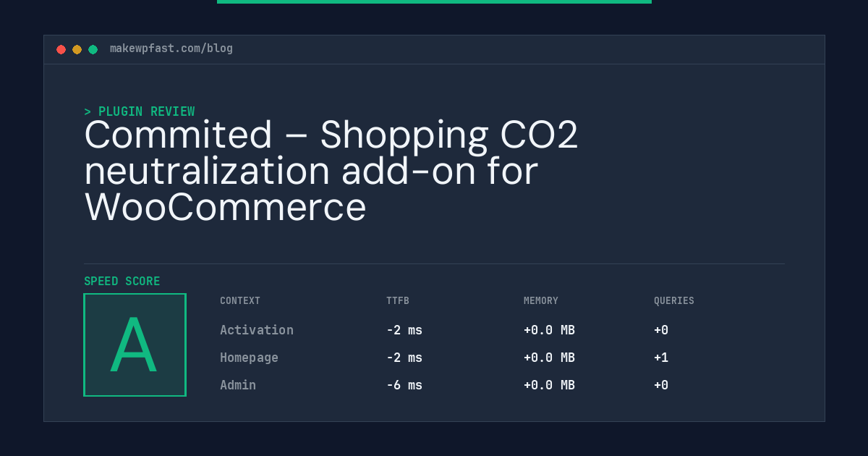
Task: Click the Commited plugin title heading
Action: 331,171
